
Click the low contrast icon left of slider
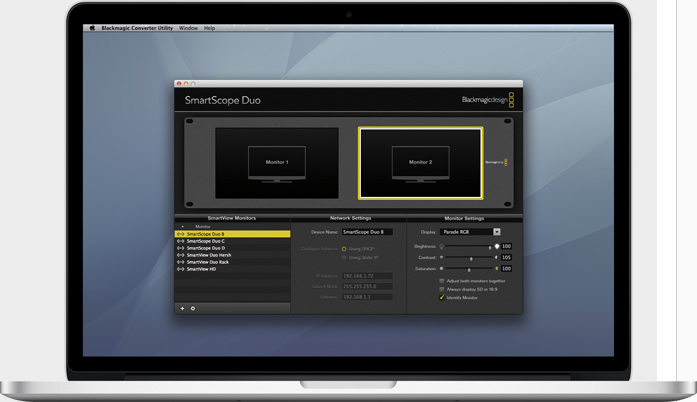pos(441,257)
